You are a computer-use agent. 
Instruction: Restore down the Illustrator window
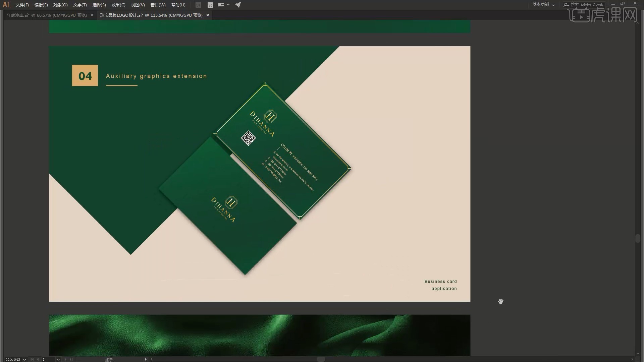[x=623, y=4]
